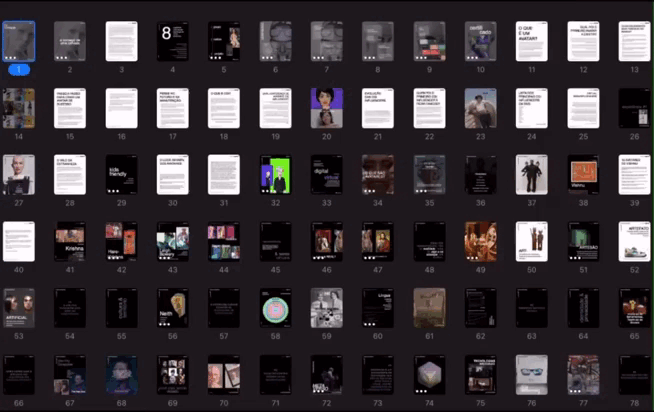Open page 47 religious painting thumbnail
This screenshot has width=654, height=412.
coord(378,241)
